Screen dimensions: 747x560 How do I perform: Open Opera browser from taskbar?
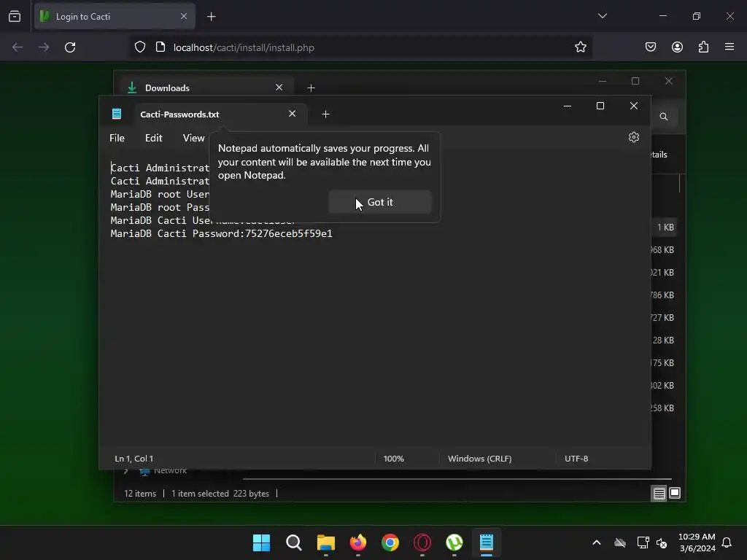click(x=422, y=542)
